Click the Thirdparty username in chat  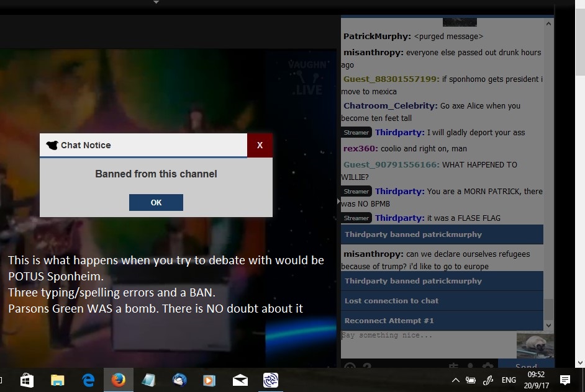tap(399, 133)
